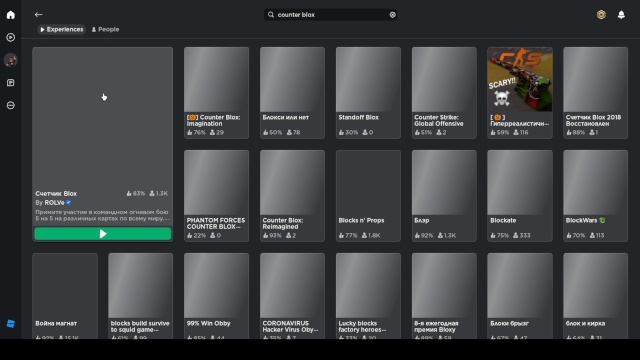Image resolution: width=640 pixels, height=360 pixels.
Task: Click the Blocks n' Props title text
Action: [x=361, y=220]
